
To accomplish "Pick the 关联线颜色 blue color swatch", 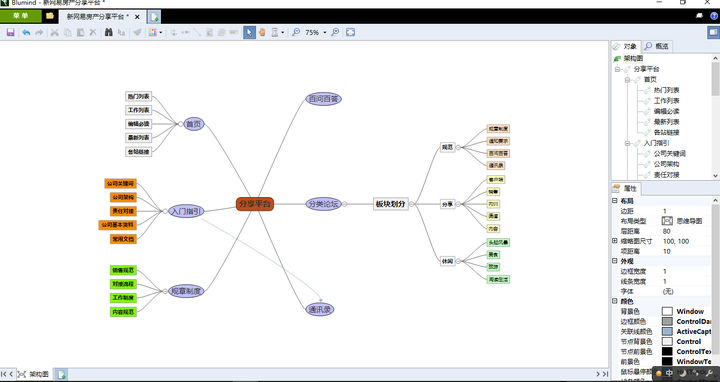I will 667,331.
